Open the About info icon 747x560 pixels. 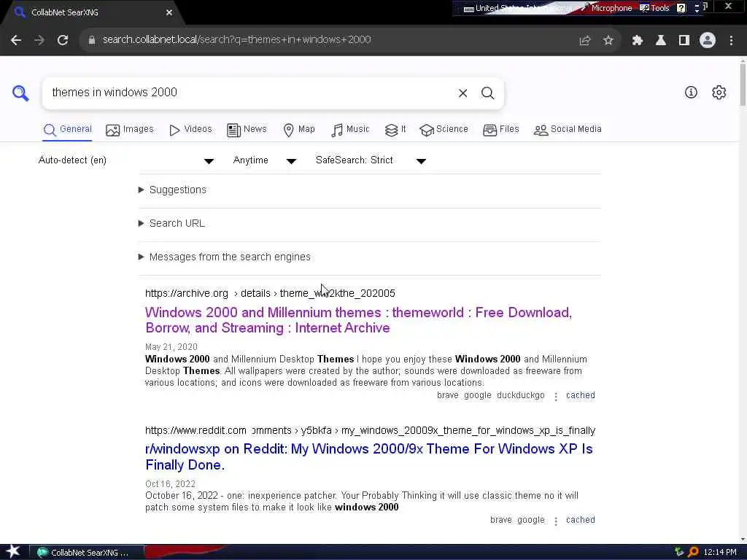[x=691, y=93]
